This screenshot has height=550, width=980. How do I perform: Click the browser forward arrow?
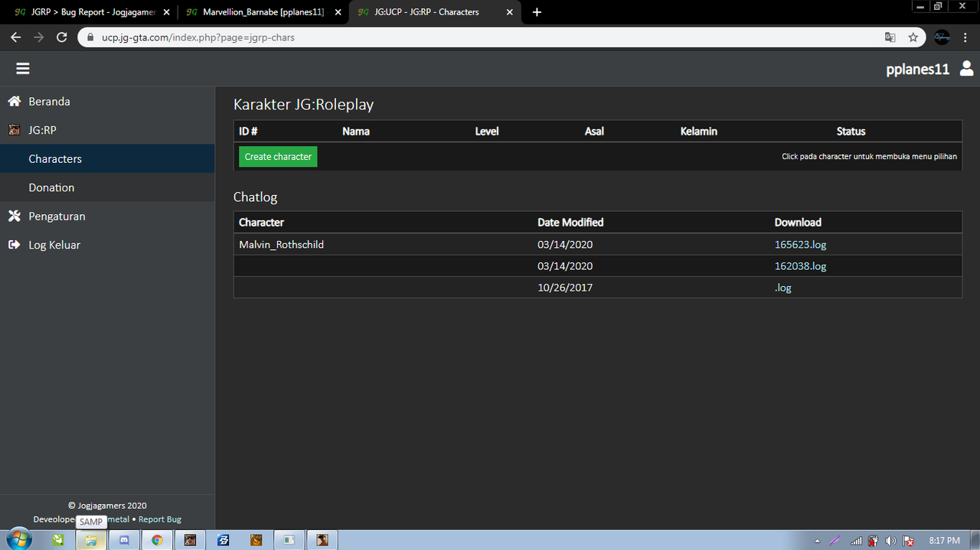click(x=39, y=37)
